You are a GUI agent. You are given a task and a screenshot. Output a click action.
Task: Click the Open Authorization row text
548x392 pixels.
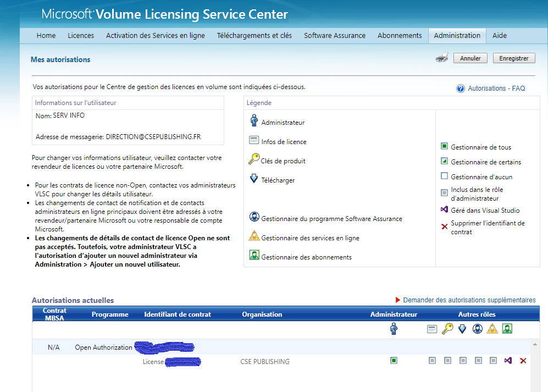pyautogui.click(x=103, y=347)
